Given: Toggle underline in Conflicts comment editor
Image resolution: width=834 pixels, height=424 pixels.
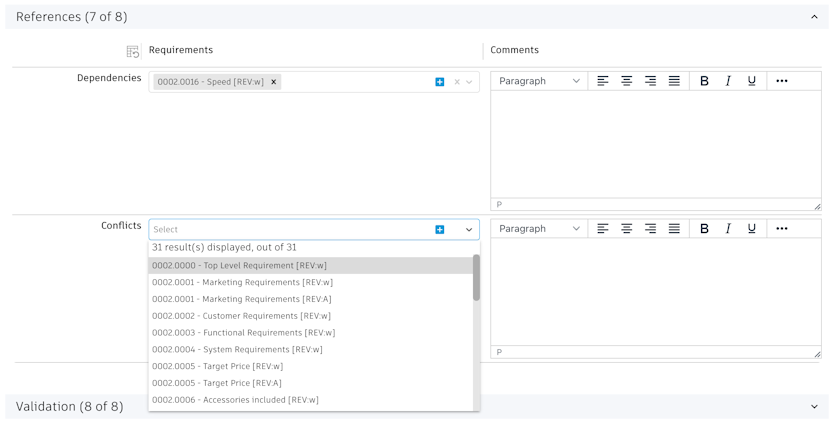Looking at the screenshot, I should pos(752,229).
